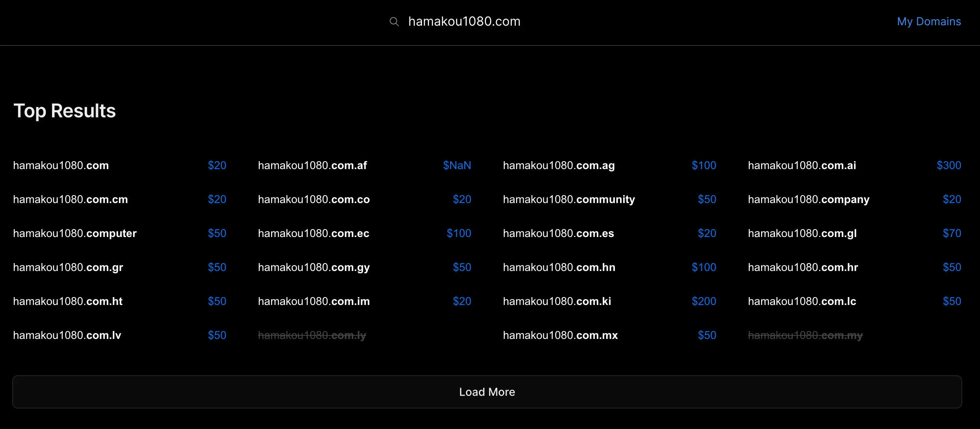Open the hamakou1080.computer result

(x=75, y=233)
